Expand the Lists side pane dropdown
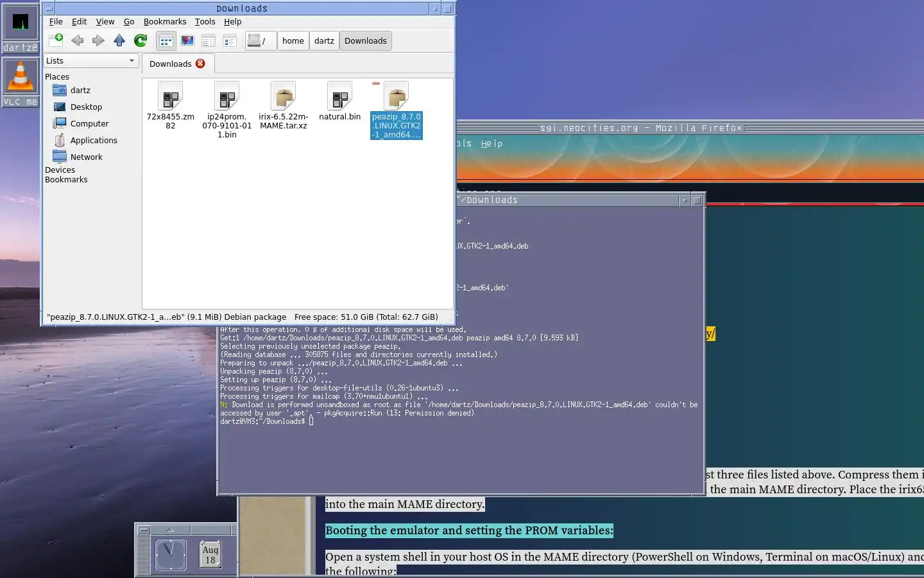Image resolution: width=924 pixels, height=578 pixels. point(91,60)
